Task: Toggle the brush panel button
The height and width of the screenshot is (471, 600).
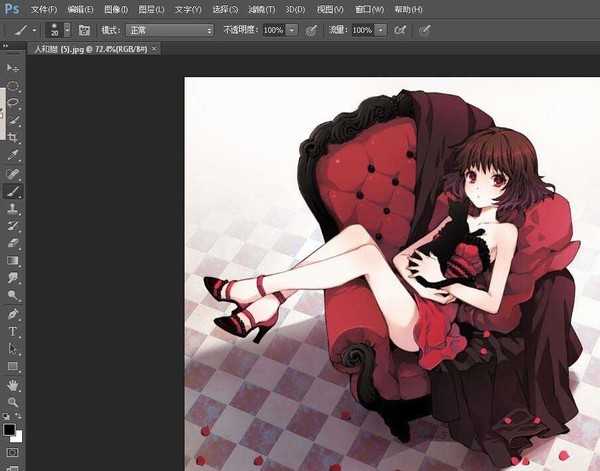Action: pos(84,30)
